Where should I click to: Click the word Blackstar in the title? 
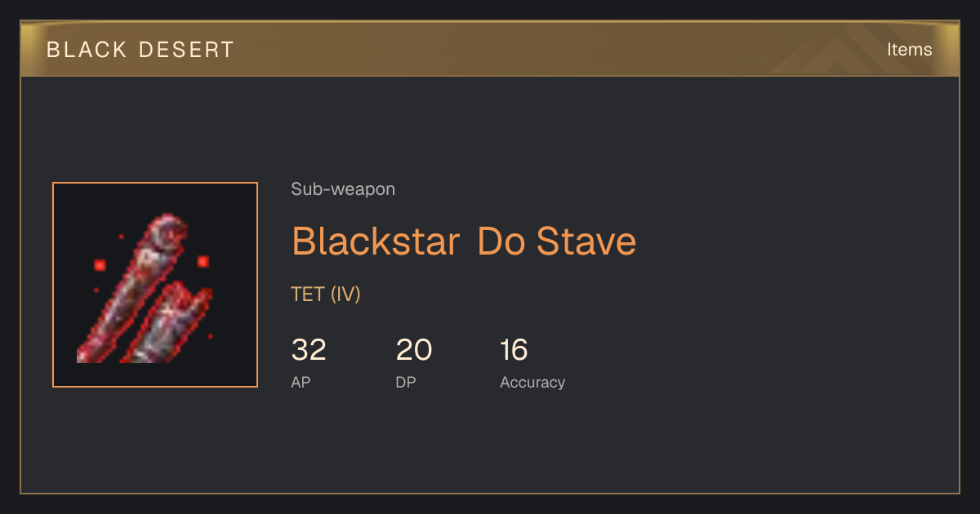(x=376, y=241)
